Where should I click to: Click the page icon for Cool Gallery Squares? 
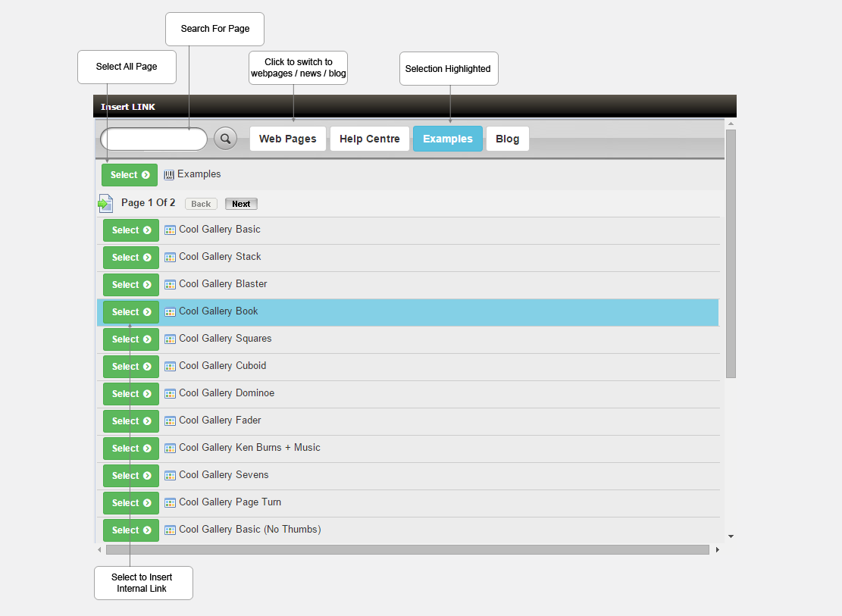click(171, 339)
